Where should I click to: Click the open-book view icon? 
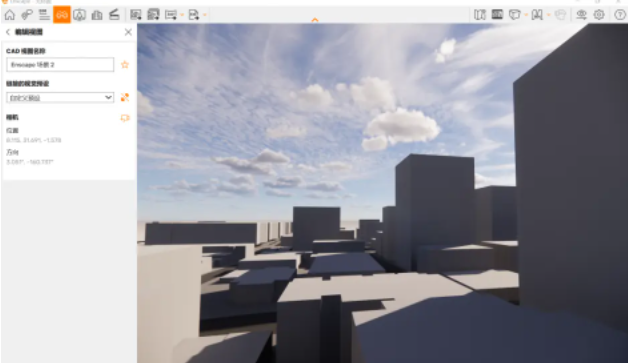(537, 15)
